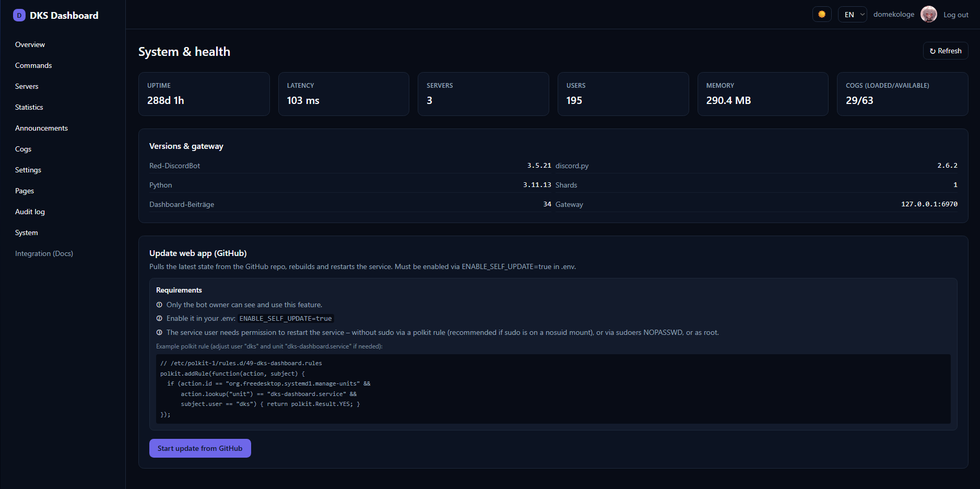The height and width of the screenshot is (489, 980).
Task: Click the ENABLE_SELF_UPDATE=true code snippet
Action: tap(286, 319)
